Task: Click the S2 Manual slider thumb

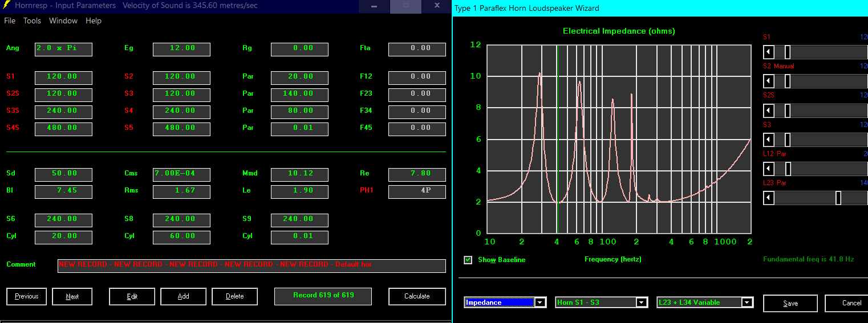Action: click(x=787, y=81)
